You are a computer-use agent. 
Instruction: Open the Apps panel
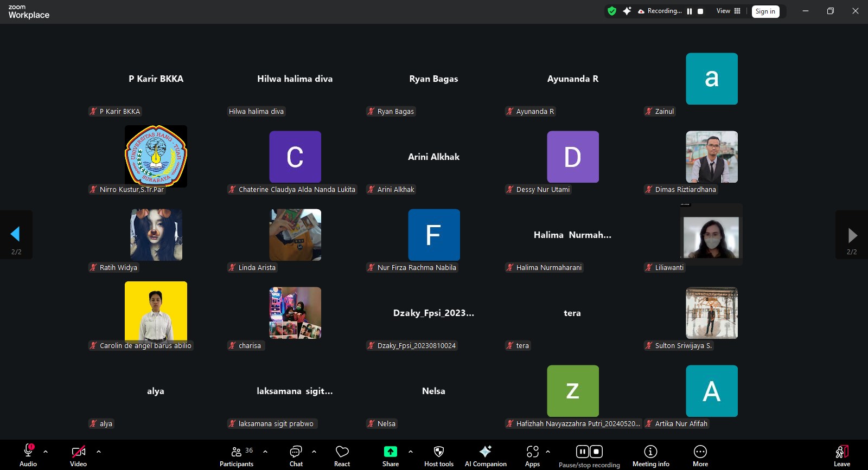[x=532, y=456]
